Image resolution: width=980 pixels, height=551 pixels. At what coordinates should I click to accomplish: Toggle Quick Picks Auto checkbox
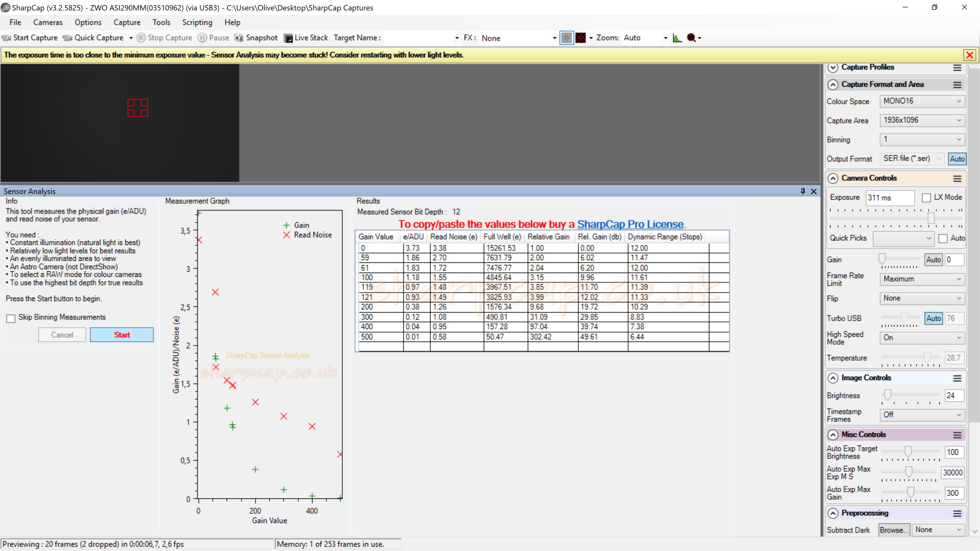[x=943, y=239]
